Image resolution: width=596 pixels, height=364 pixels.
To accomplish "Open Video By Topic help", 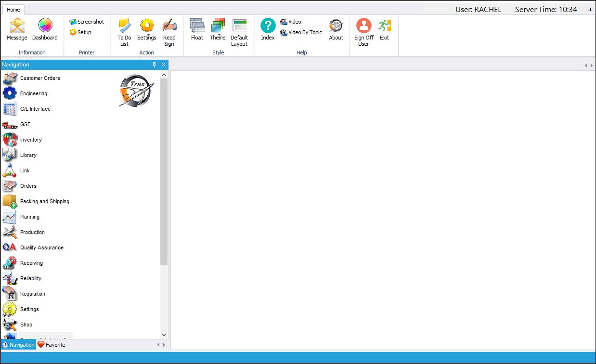I will coord(301,32).
